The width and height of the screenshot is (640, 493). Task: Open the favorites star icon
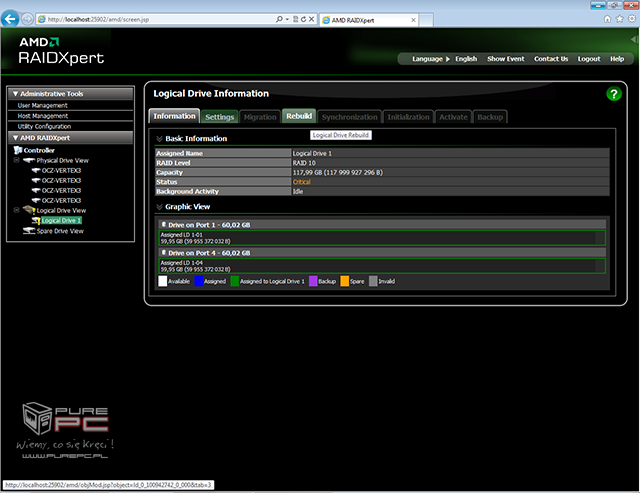point(620,19)
